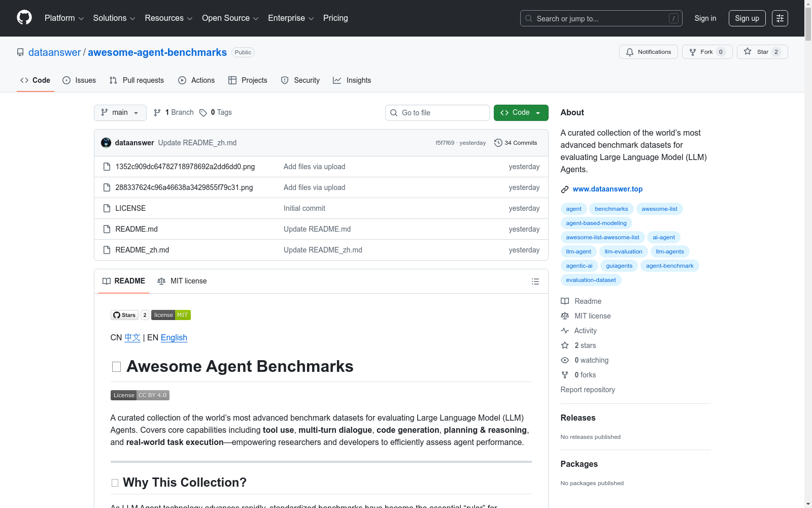The image size is (812, 508).
Task: Click the link icon beside www.dataanswer.top
Action: click(x=565, y=189)
